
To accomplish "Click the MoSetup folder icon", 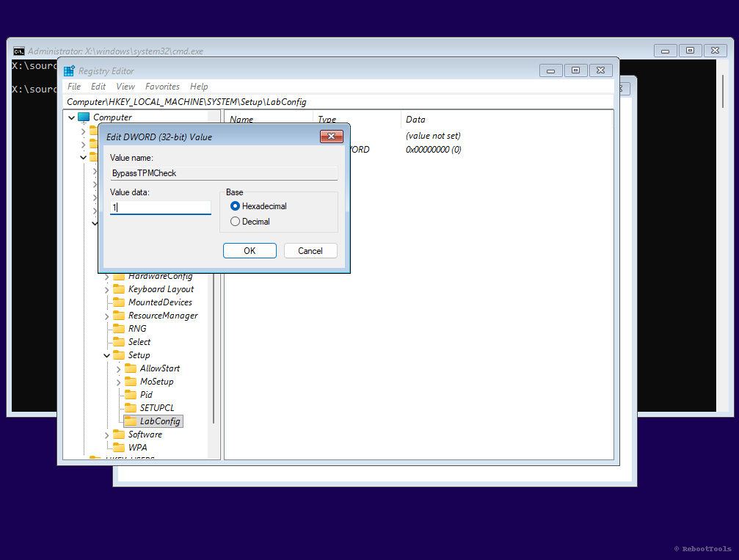I will 130,382.
